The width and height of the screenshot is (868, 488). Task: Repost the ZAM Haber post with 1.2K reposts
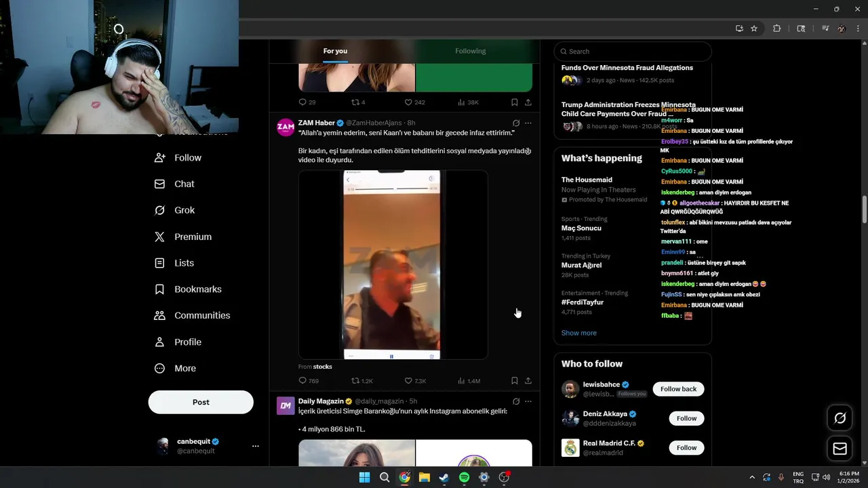[362, 381]
